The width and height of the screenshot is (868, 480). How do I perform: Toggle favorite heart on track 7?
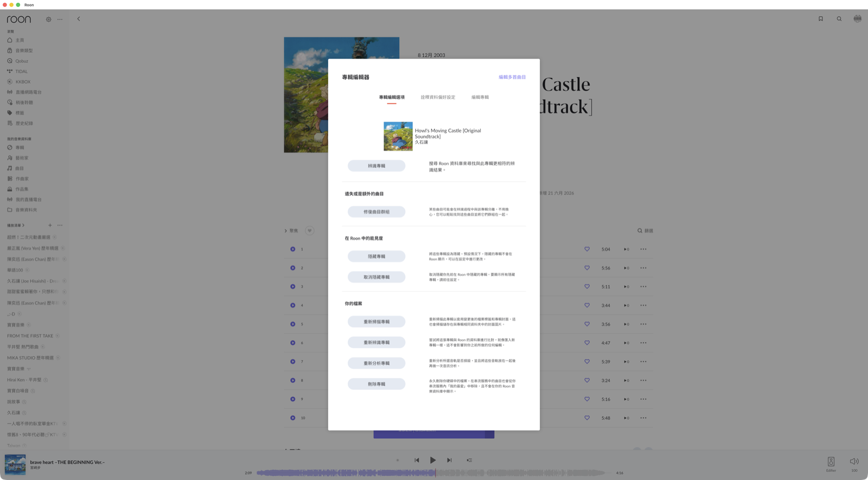pyautogui.click(x=587, y=362)
